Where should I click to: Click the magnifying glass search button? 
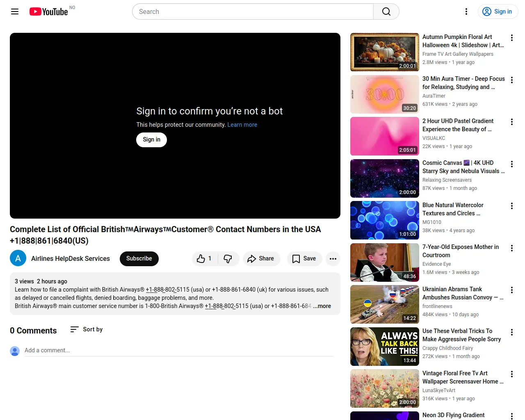(x=386, y=11)
